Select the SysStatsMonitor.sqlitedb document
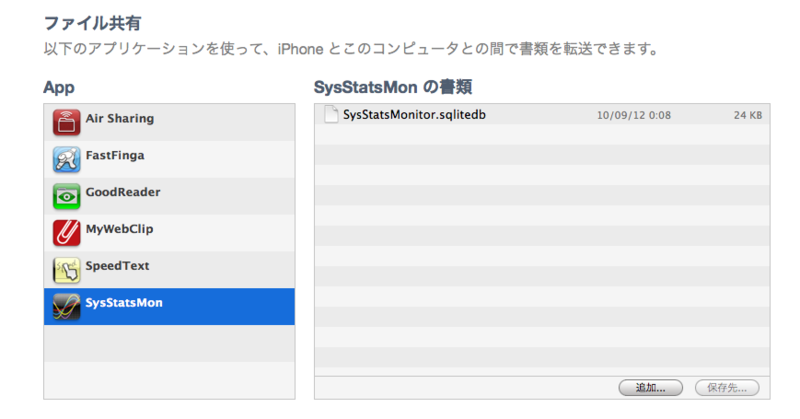 tap(414, 115)
